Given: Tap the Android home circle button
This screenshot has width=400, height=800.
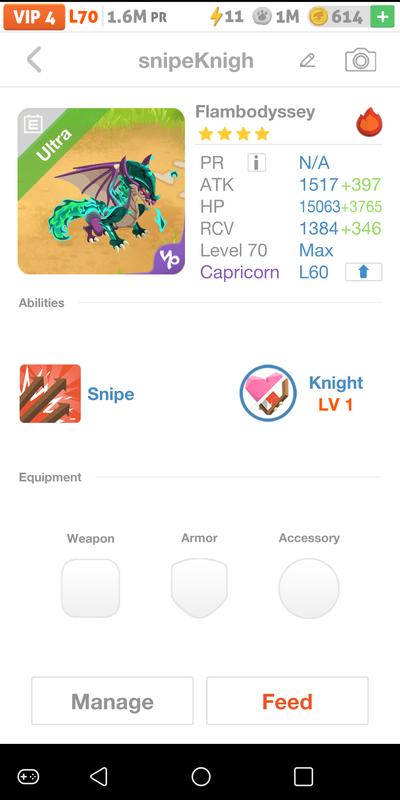Looking at the screenshot, I should tap(201, 777).
